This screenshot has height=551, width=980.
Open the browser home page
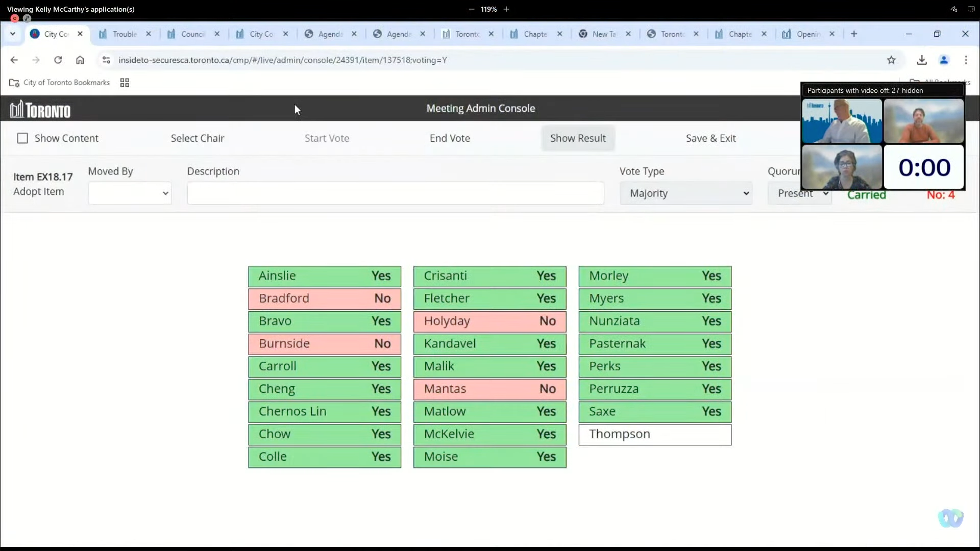[x=80, y=60]
